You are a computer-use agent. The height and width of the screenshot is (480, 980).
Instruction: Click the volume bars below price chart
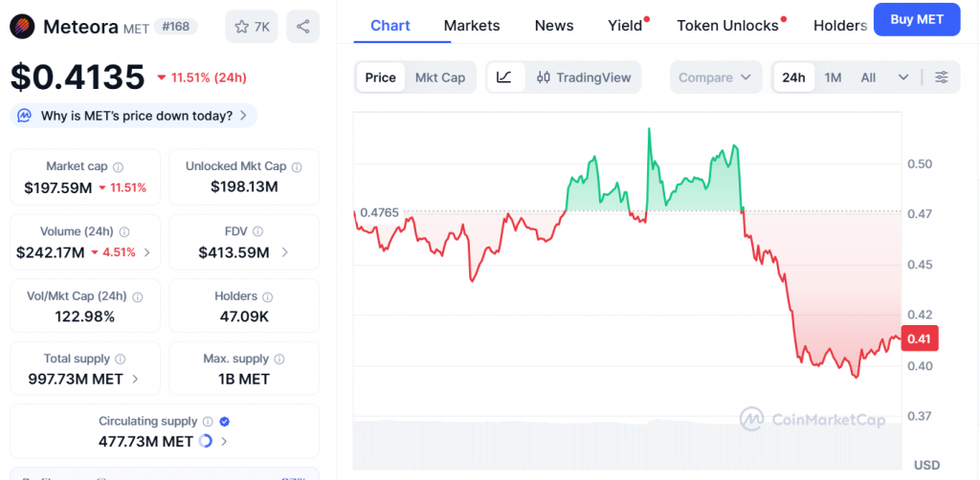pyautogui.click(x=628, y=444)
